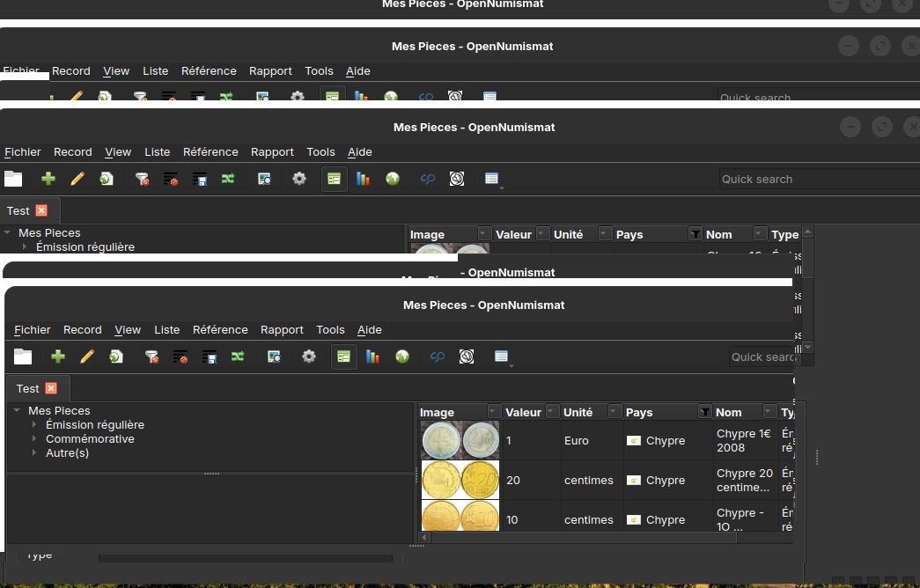Viewport: 920px width, 588px height.
Task: Open Liste menu in front window
Action: coord(166,330)
